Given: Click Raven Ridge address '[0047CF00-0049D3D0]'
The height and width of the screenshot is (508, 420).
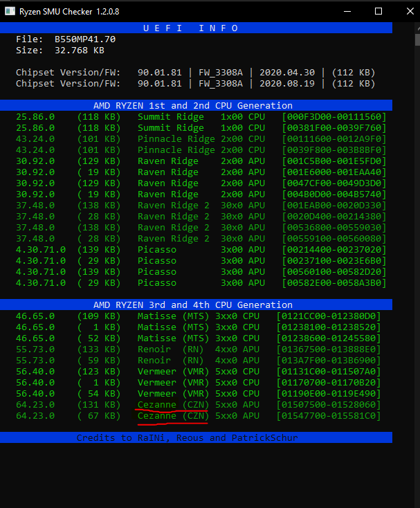Looking at the screenshot, I should tap(334, 183).
